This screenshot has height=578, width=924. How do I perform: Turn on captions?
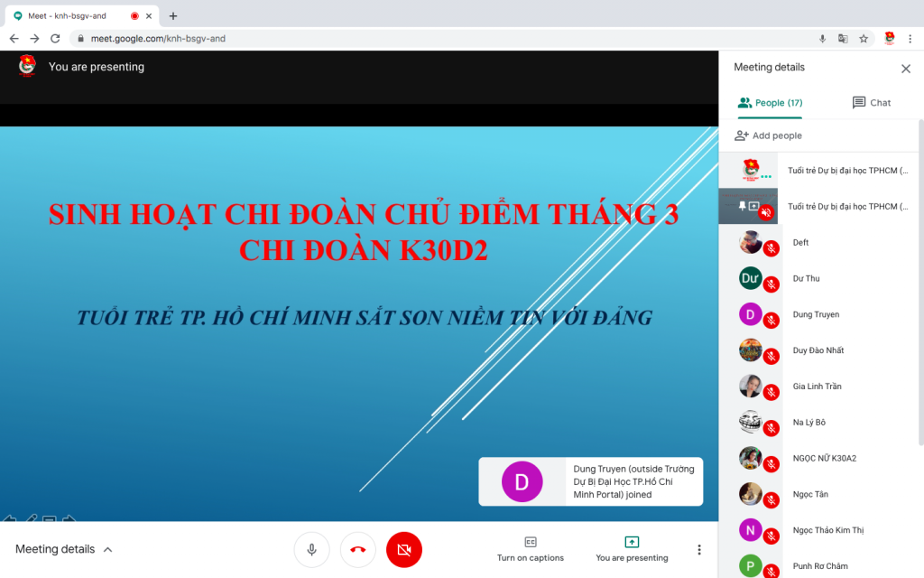tap(531, 549)
